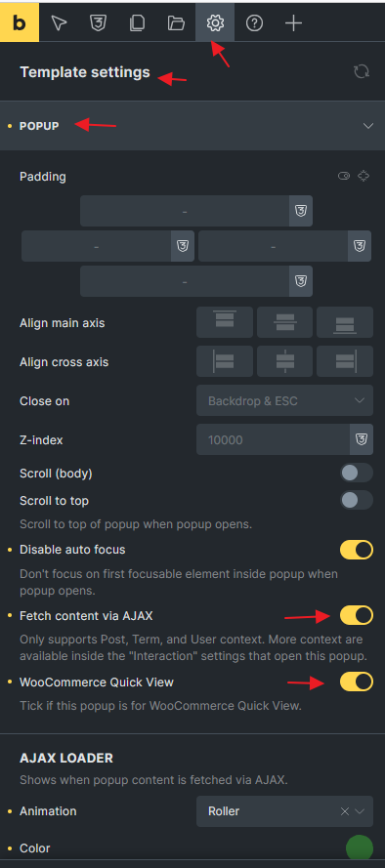Open the settings gear icon
The height and width of the screenshot is (868, 385).
pos(215,22)
